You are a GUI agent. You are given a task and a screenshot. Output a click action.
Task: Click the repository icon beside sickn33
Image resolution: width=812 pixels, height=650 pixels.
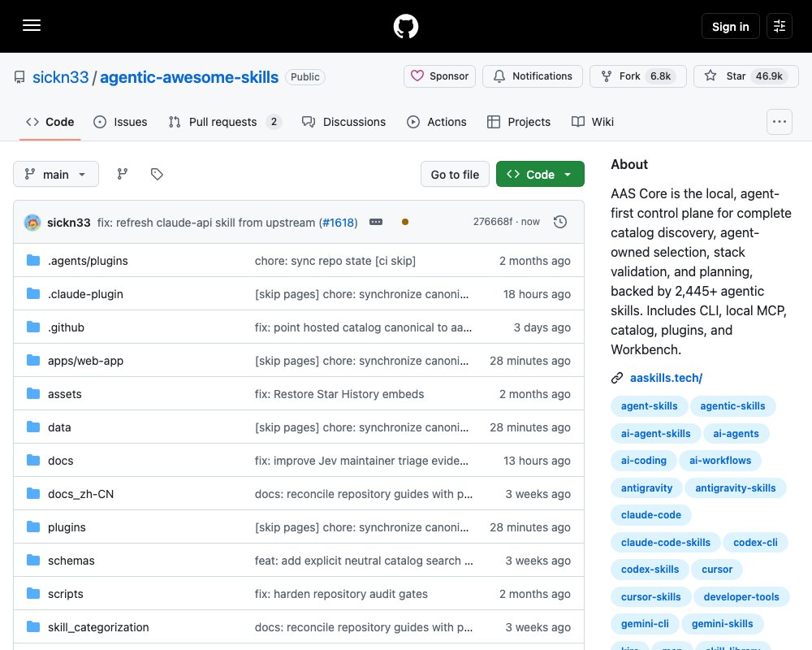point(19,77)
